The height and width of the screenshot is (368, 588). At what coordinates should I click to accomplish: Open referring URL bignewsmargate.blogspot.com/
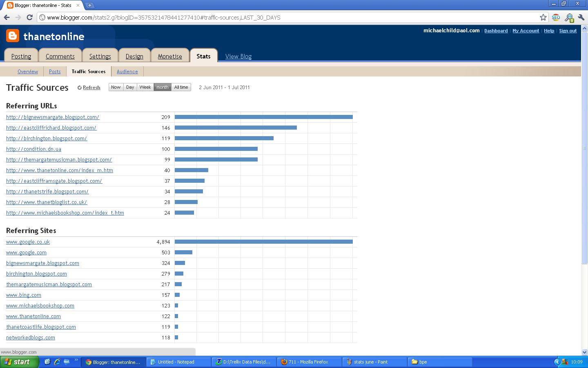click(53, 117)
